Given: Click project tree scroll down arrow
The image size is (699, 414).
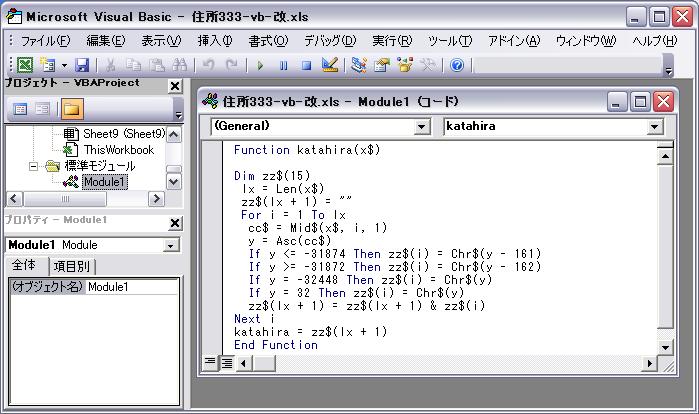Looking at the screenshot, I should point(174,182).
